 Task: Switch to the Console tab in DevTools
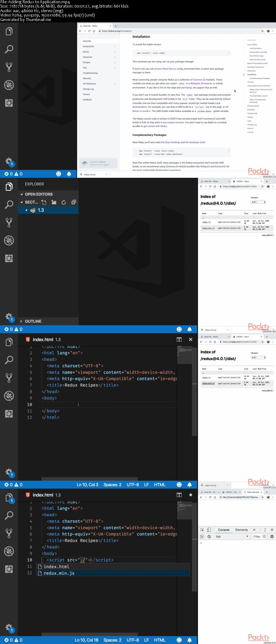[x=224, y=530]
